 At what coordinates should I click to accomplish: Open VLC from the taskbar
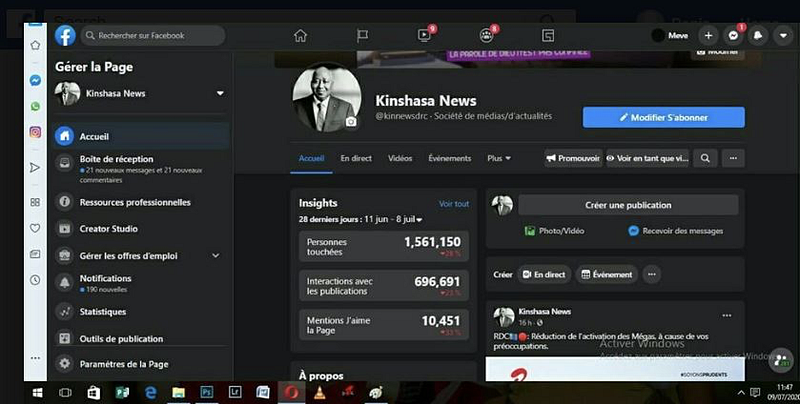319,392
